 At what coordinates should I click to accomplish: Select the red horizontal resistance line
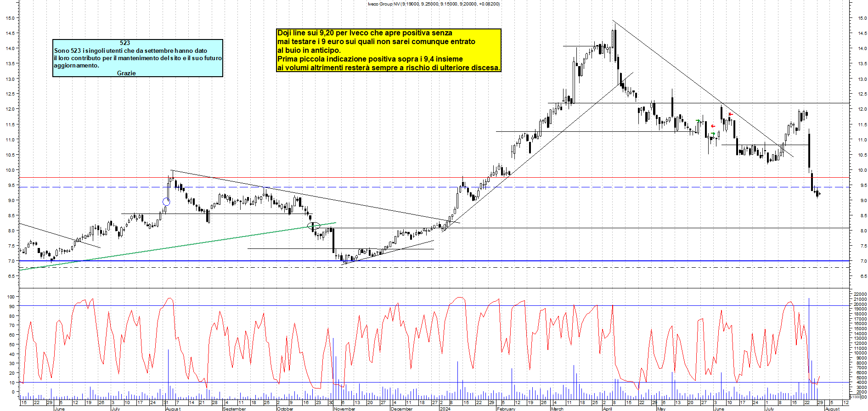(x=434, y=177)
